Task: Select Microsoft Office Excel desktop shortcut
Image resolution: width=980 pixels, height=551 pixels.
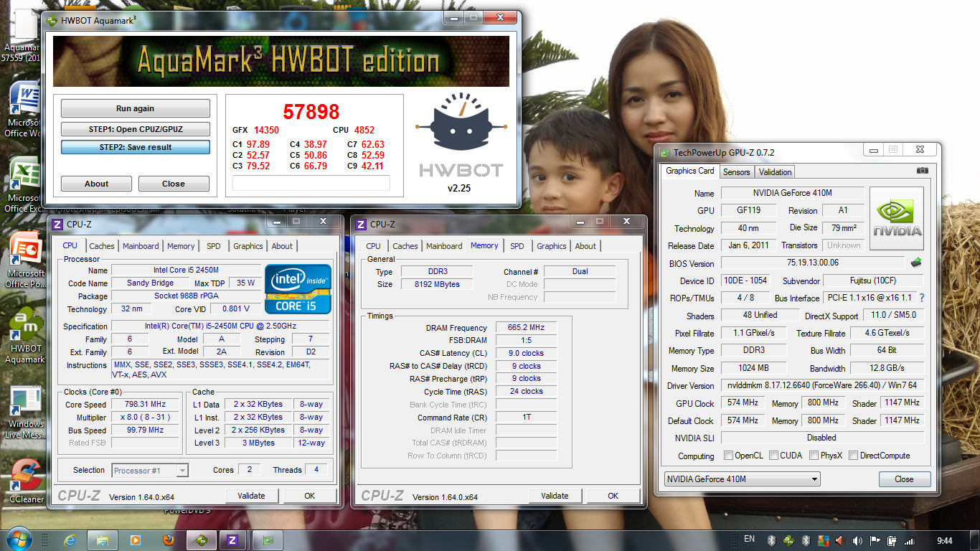Action: click(26, 184)
